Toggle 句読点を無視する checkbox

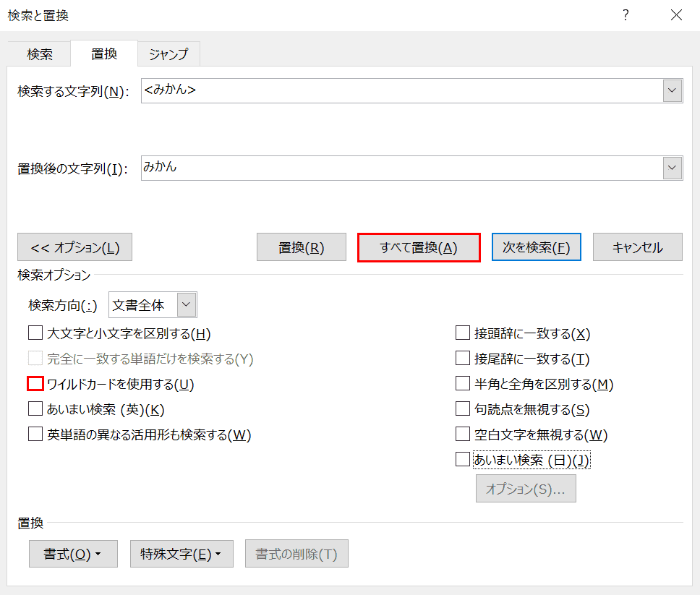pyautogui.click(x=463, y=409)
